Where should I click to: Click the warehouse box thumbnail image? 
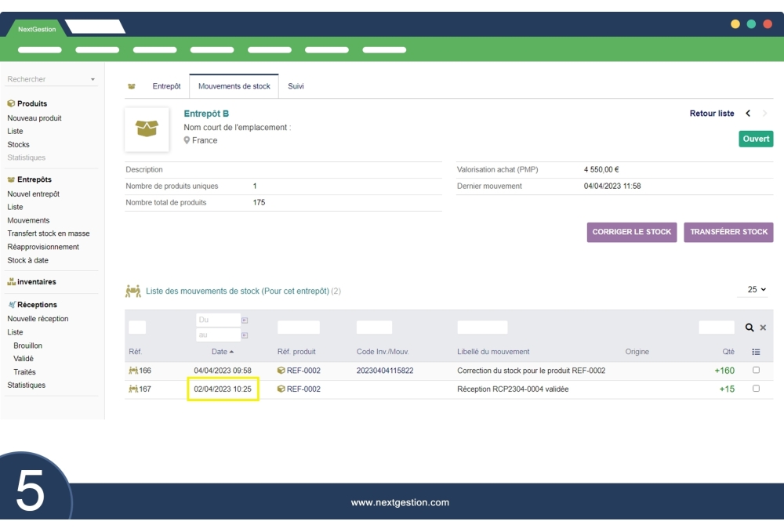tap(147, 129)
